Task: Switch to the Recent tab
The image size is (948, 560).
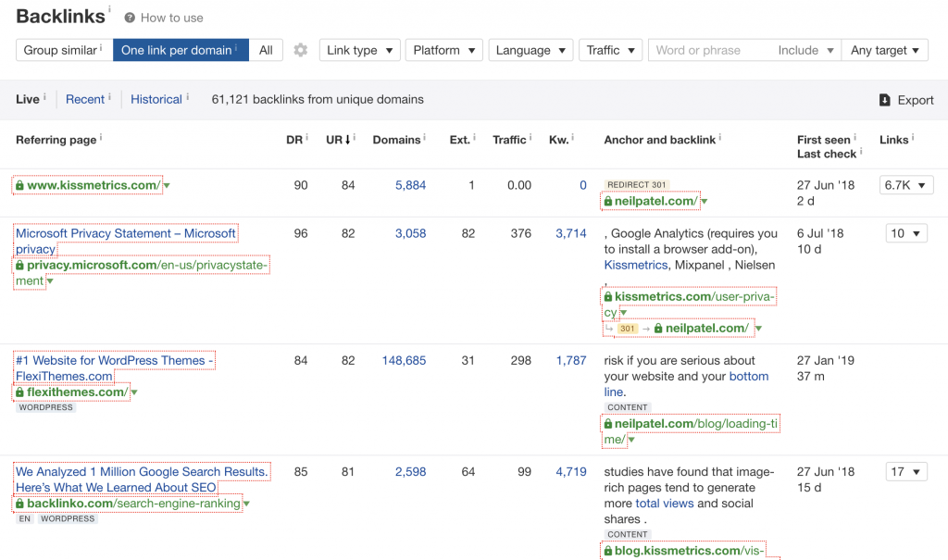Action: tap(85, 99)
